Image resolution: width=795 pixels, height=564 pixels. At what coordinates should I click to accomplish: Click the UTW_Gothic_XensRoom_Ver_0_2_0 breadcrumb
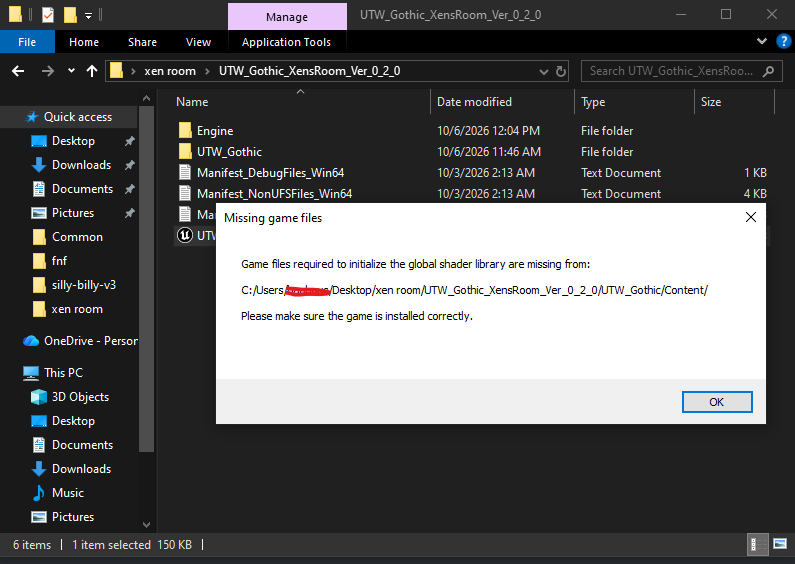[309, 71]
